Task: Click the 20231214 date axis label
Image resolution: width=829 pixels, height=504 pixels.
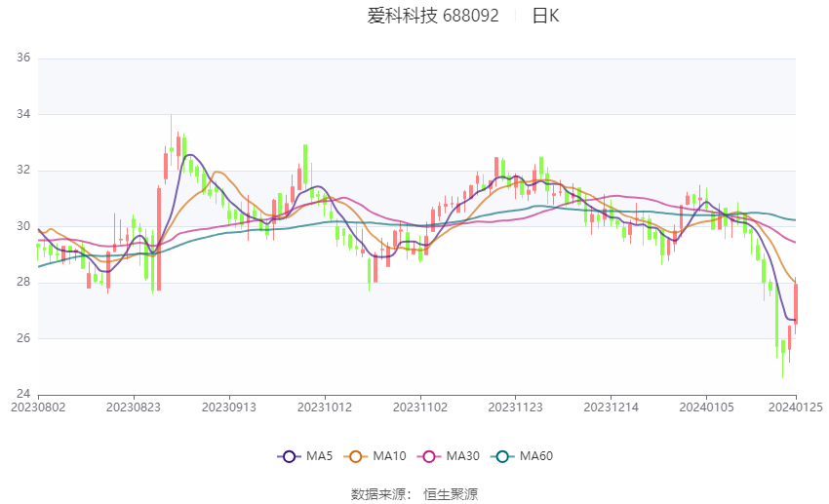Action: (x=612, y=407)
